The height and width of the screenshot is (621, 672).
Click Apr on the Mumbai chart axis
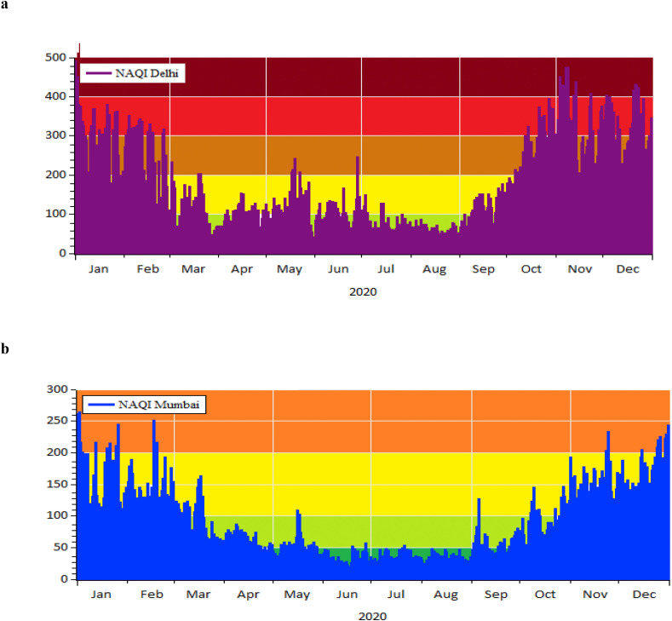pos(249,595)
